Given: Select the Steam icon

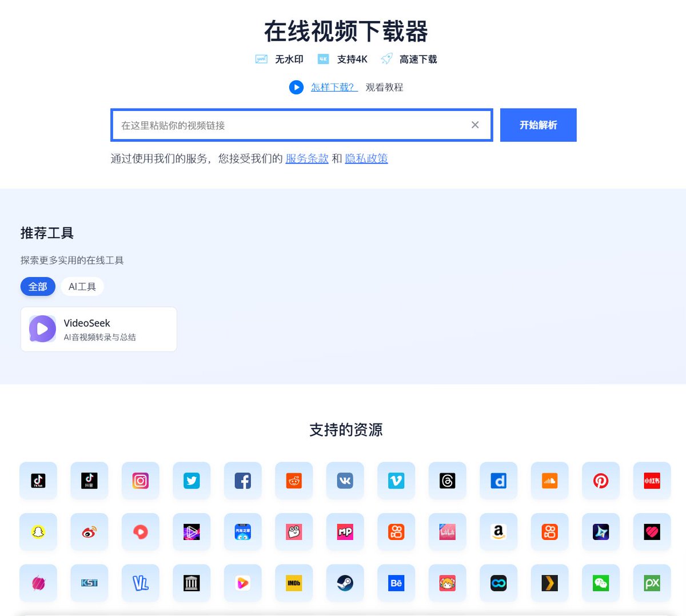Looking at the screenshot, I should click(345, 583).
